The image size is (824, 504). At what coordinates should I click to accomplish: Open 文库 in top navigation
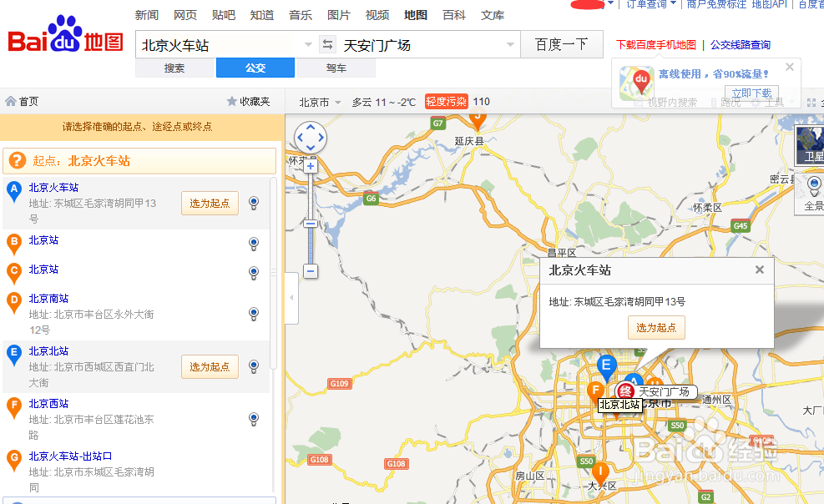click(x=493, y=15)
